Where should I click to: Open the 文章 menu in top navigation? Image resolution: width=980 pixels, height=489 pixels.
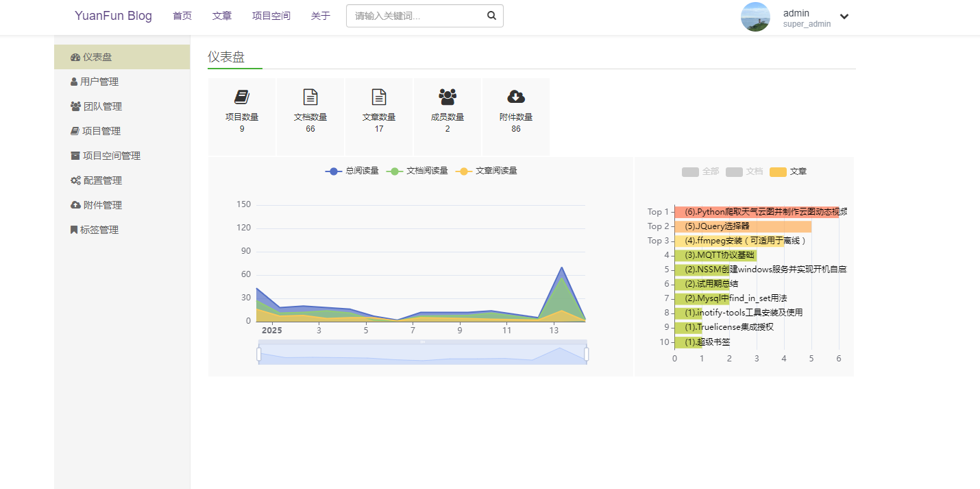click(x=222, y=16)
